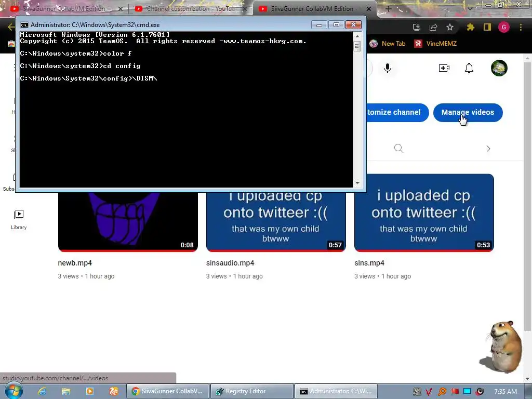Click the cmd scrollbar thumb
Viewport: 532px width, 399px height.
point(357,46)
